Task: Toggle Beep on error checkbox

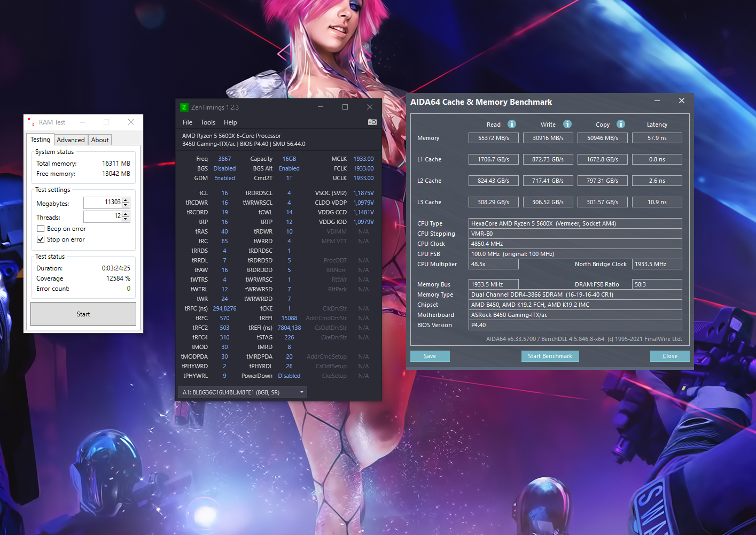Action: coord(41,229)
